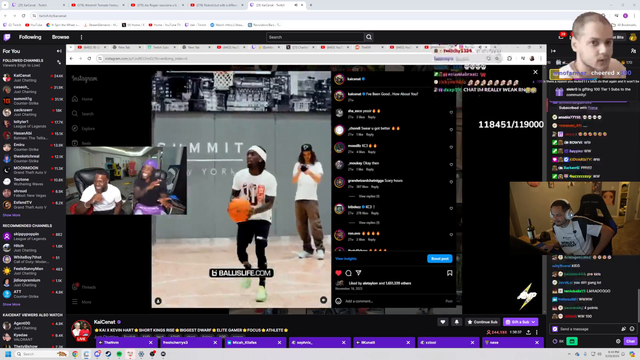Open the Following page in Twitch

pos(30,37)
